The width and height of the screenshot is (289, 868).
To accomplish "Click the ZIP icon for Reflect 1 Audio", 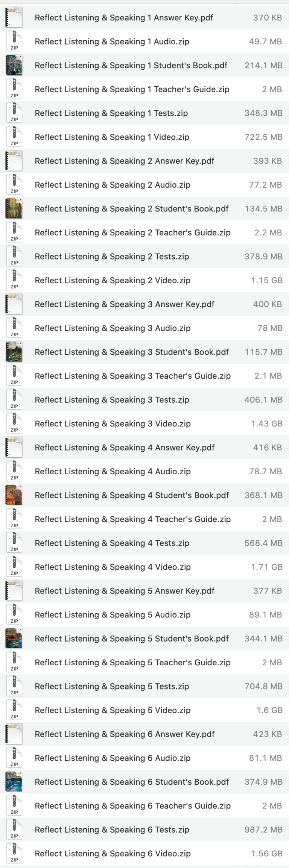I will (x=14, y=41).
